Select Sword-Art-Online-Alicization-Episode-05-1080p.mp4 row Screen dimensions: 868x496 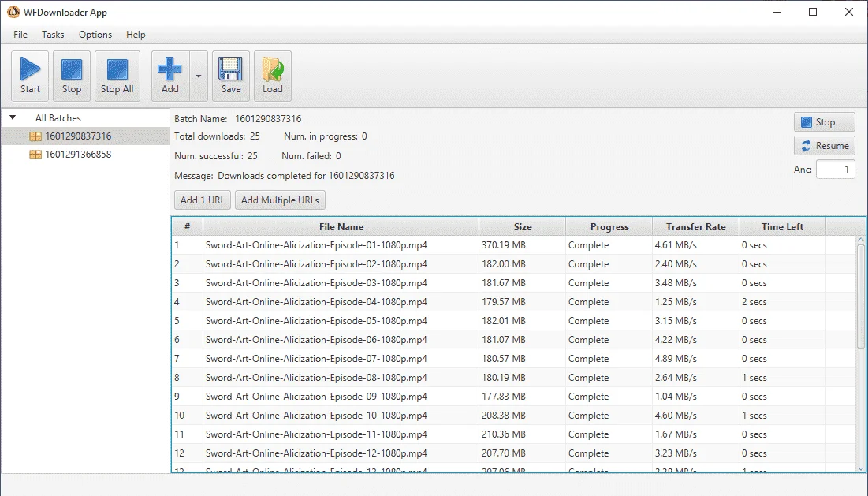point(514,320)
